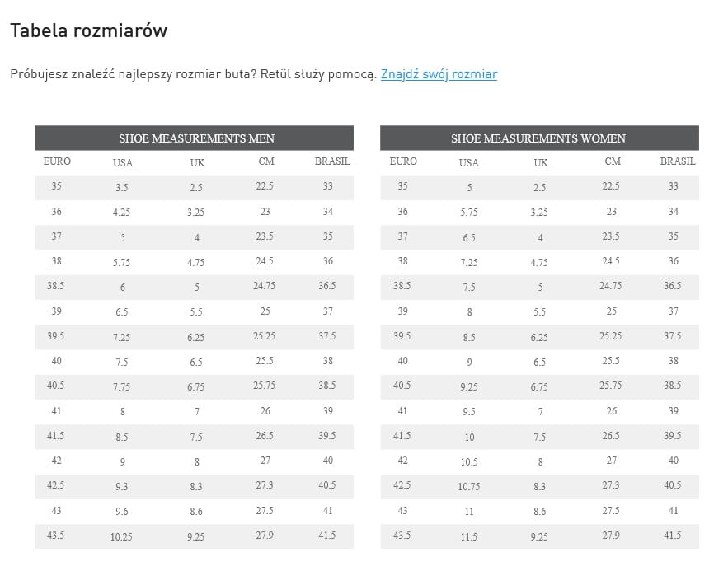Select USA size 10.75 in the women's table
Viewport: 728px width, 571px height.
(x=468, y=487)
